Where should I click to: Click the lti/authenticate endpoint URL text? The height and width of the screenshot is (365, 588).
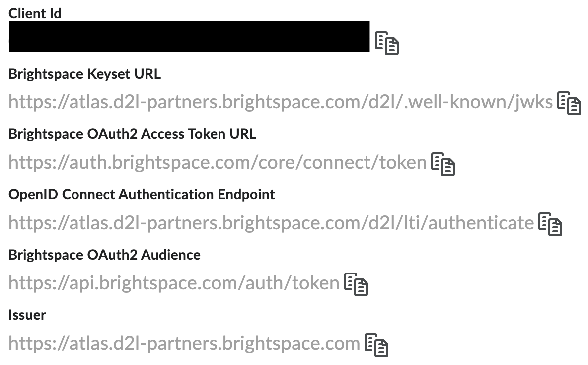(x=271, y=223)
